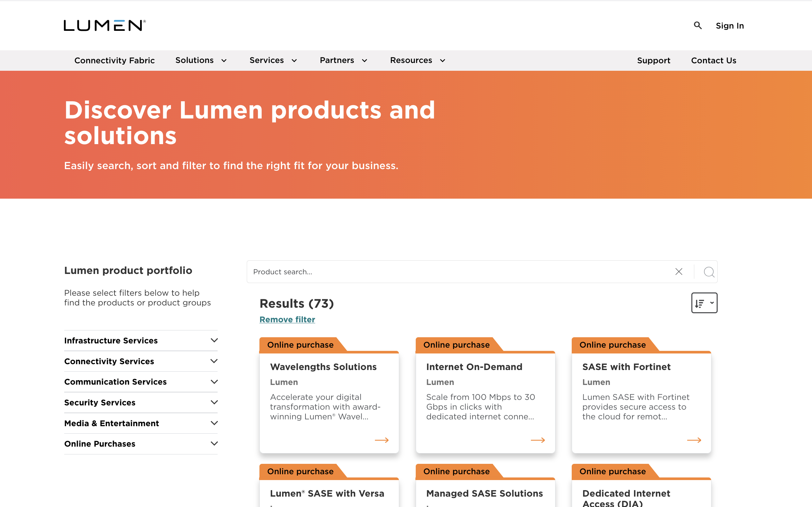
Task: Click 'Lumen product portfolio' heading
Action: click(x=128, y=271)
